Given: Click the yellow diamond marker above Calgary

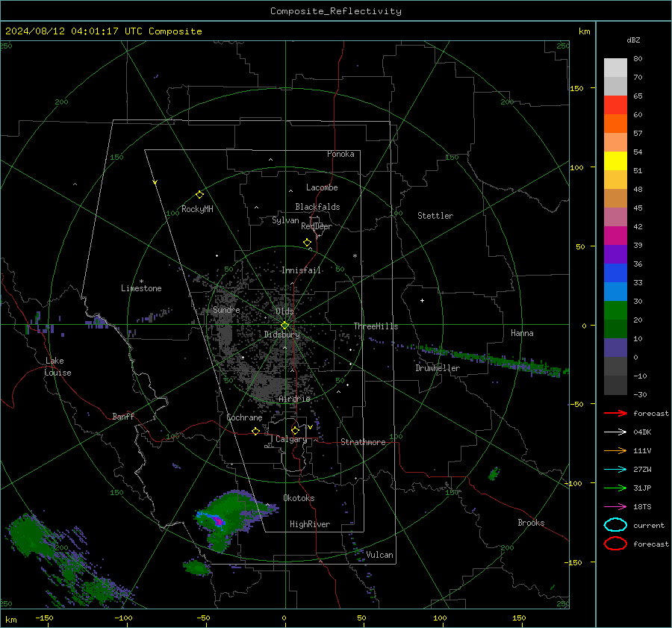Looking at the screenshot, I should [x=295, y=430].
